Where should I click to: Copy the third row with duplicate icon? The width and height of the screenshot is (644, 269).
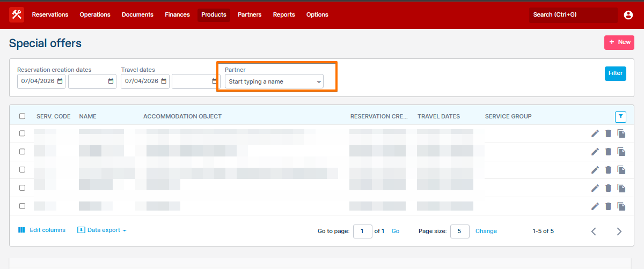point(621,170)
